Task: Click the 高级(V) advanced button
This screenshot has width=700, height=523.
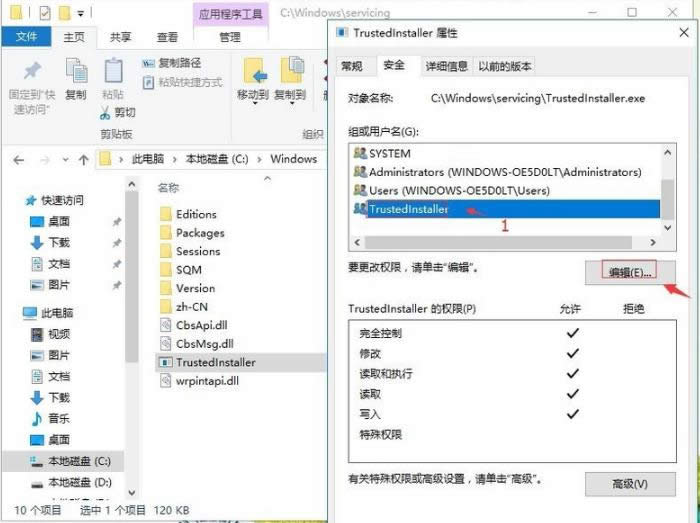Action: point(630,484)
